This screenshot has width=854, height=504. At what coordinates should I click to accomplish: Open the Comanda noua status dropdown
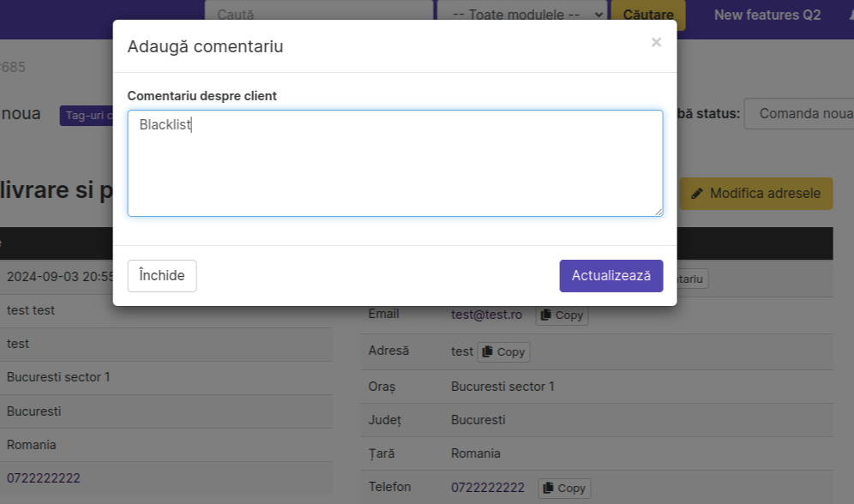801,113
